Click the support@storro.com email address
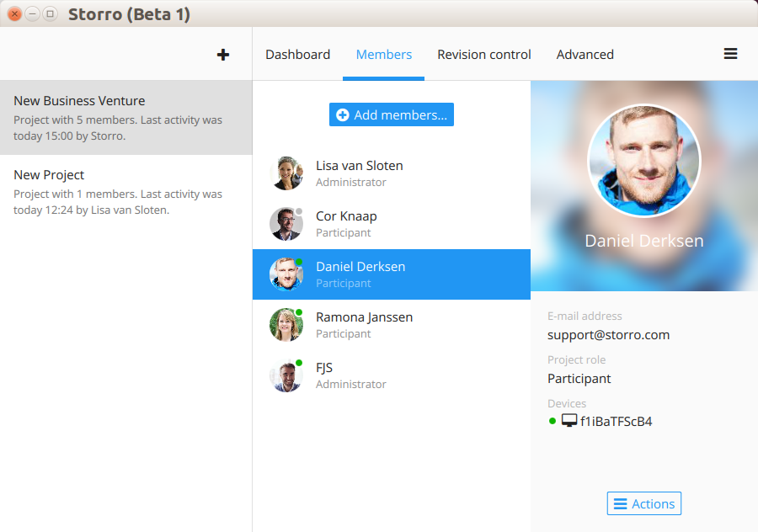This screenshot has width=758, height=532. click(608, 335)
